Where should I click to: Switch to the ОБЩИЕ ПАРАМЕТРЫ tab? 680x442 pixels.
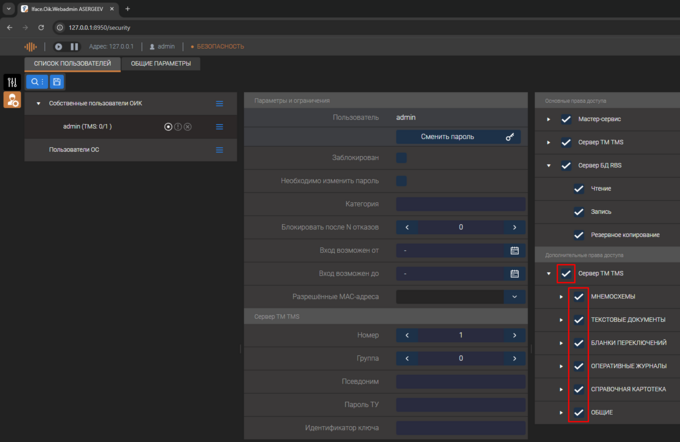pos(161,64)
